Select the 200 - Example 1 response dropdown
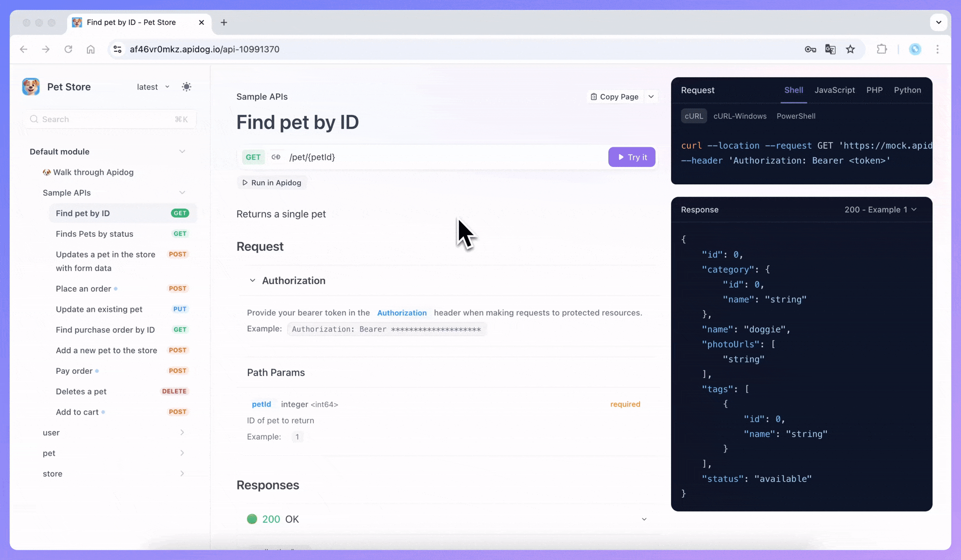The height and width of the screenshot is (560, 961). [880, 210]
